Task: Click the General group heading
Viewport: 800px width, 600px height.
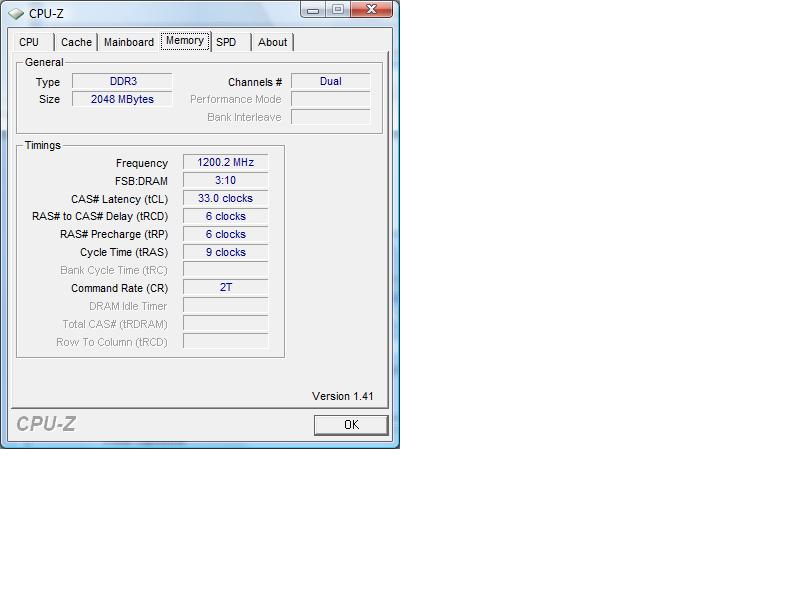Action: (44, 62)
